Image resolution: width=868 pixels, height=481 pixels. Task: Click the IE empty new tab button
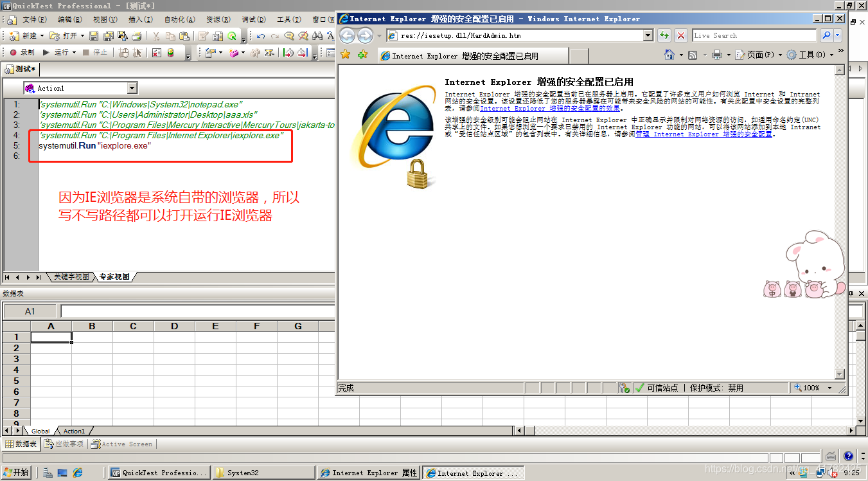point(580,56)
